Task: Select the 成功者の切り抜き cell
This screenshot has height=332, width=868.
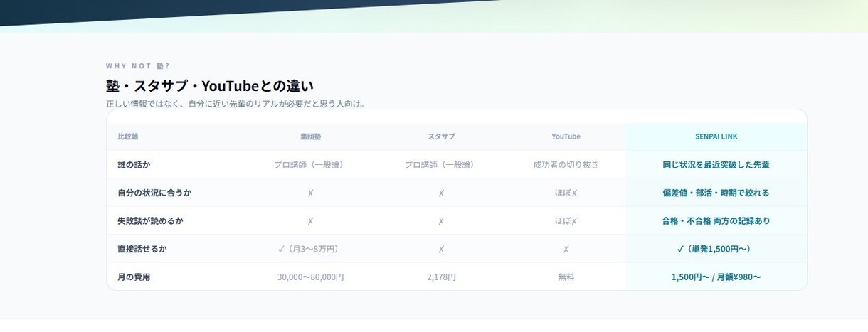Action: (566, 164)
